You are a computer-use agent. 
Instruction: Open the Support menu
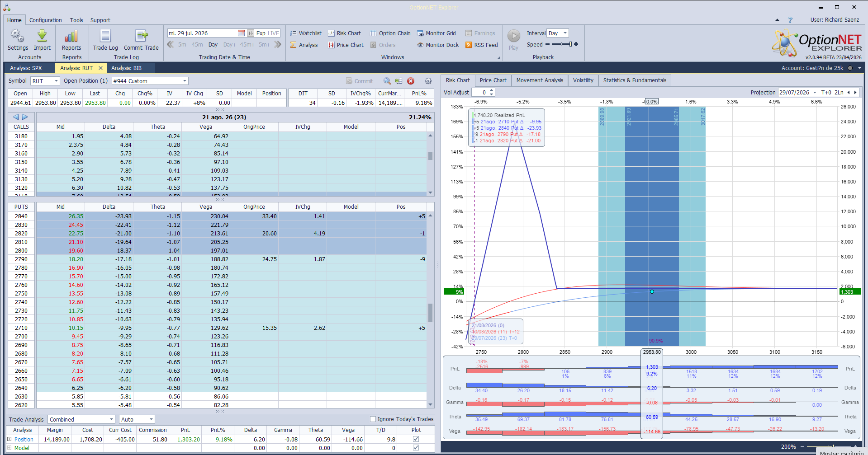pyautogui.click(x=100, y=20)
